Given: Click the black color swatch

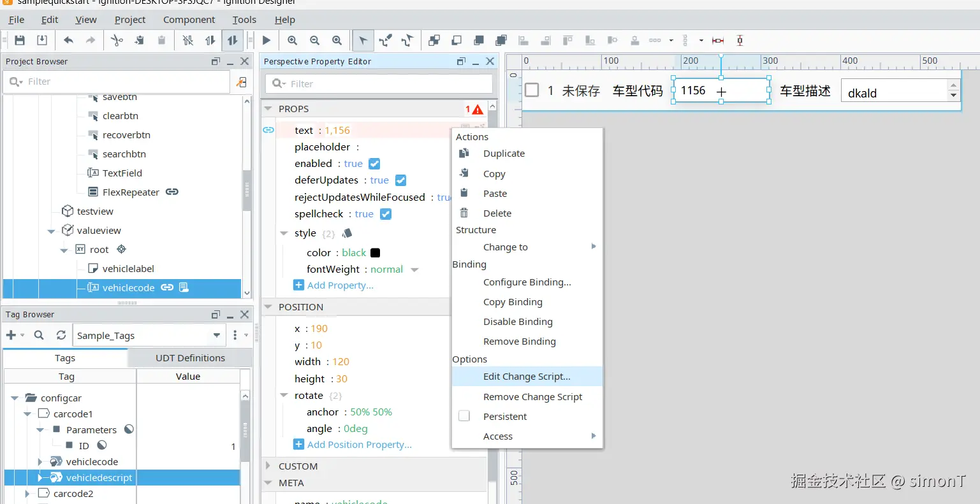Looking at the screenshot, I should click(x=375, y=253).
